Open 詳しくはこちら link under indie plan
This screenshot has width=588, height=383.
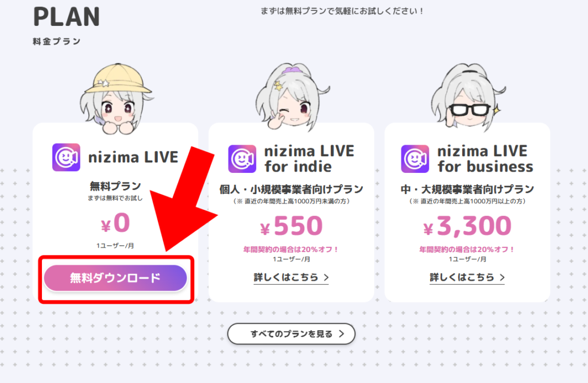291,277
